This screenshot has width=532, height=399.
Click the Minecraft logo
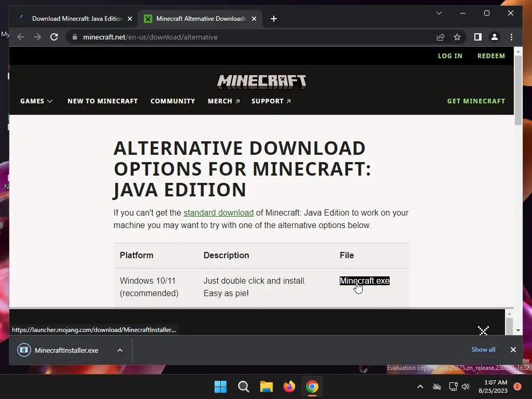[x=262, y=82]
